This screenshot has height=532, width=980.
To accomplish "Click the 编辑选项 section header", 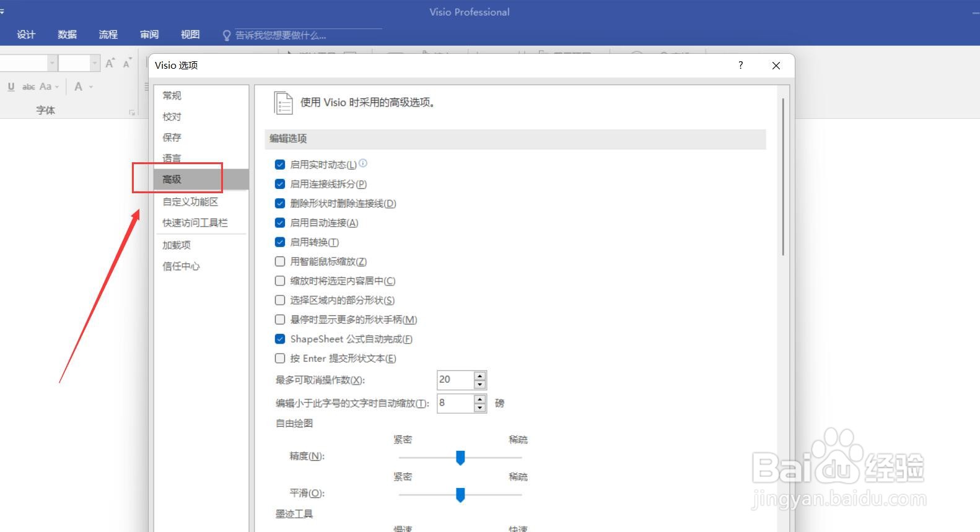I will tap(515, 139).
